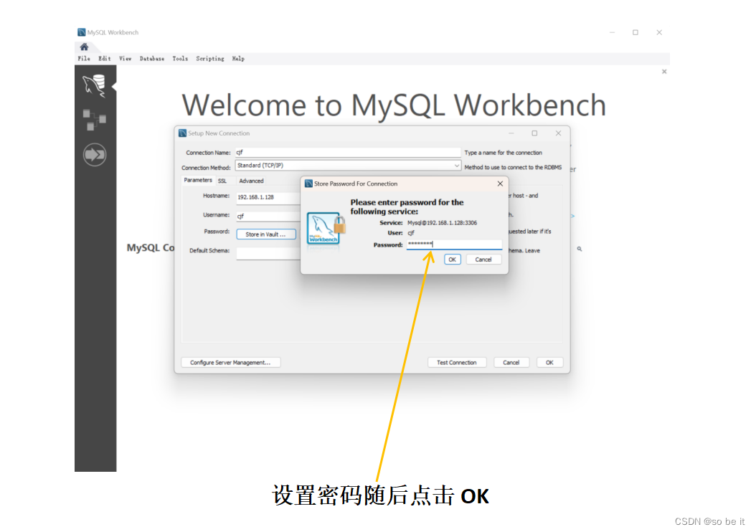The image size is (756, 532).
Task: Click the Test Connection button
Action: (457, 362)
